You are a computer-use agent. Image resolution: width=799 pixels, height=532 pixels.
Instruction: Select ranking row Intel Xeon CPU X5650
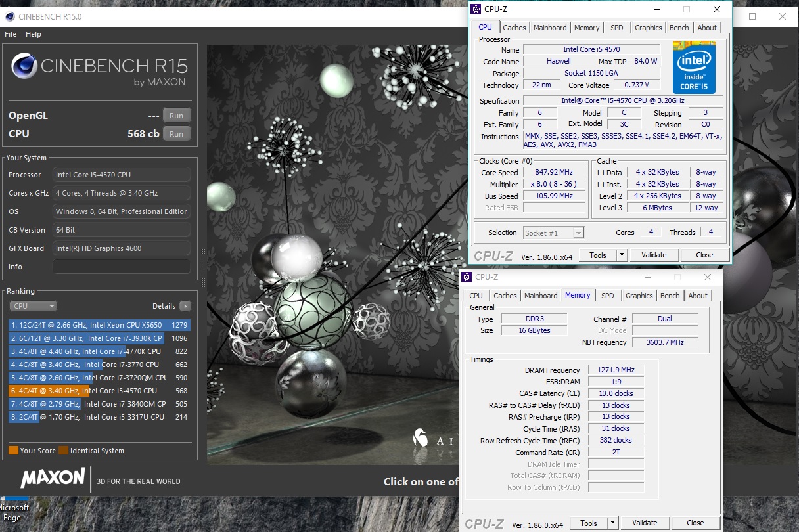point(100,325)
